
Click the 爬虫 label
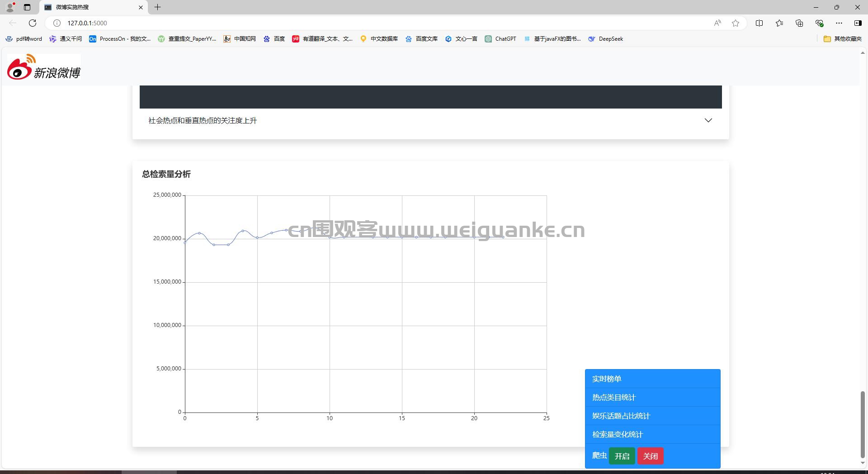click(x=599, y=455)
